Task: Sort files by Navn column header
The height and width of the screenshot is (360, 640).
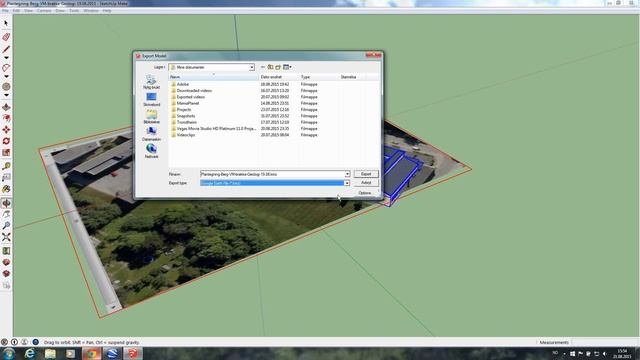Action: point(213,77)
